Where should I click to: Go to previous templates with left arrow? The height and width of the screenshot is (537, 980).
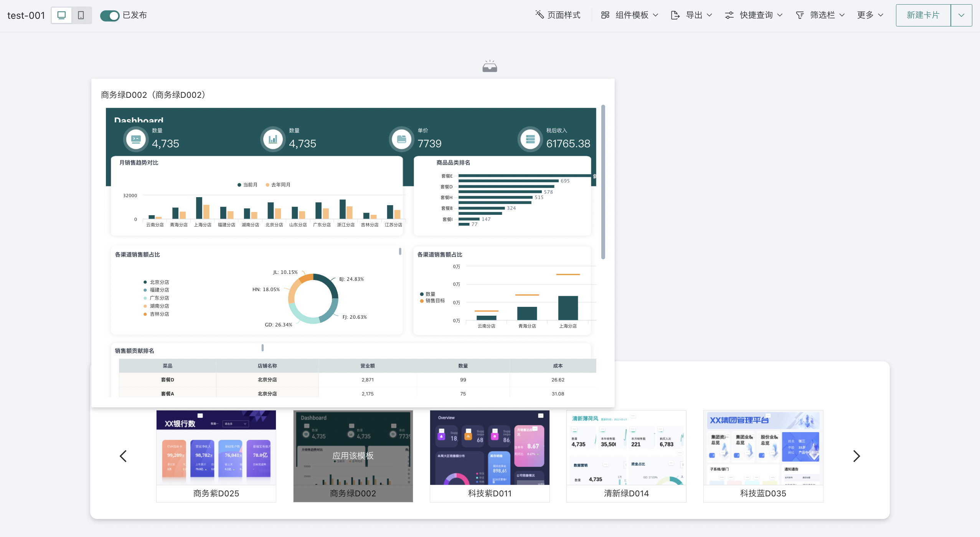(123, 456)
